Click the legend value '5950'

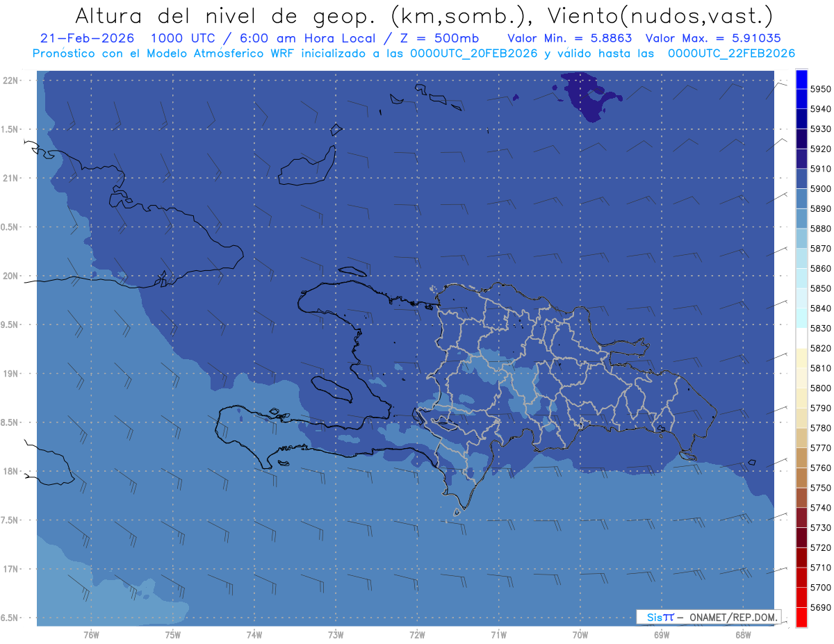click(821, 89)
